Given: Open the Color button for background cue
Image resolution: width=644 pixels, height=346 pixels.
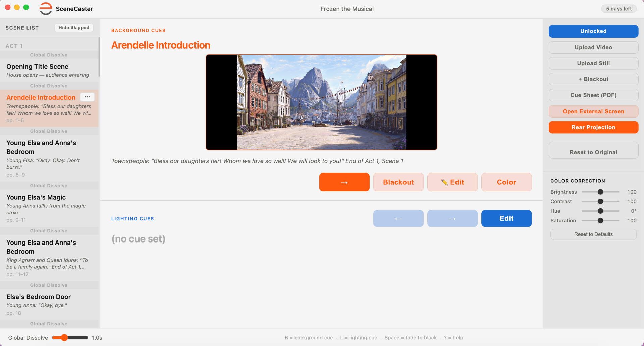Looking at the screenshot, I should coord(506,182).
